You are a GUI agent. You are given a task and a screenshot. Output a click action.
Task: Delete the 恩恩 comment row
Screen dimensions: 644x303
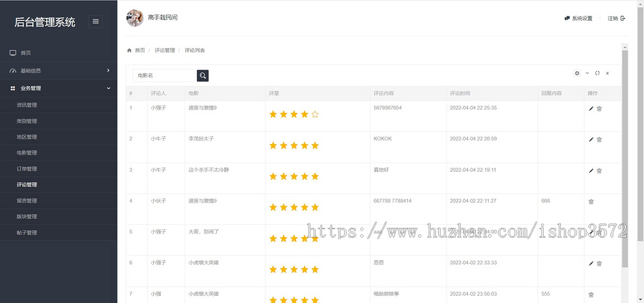point(599,264)
